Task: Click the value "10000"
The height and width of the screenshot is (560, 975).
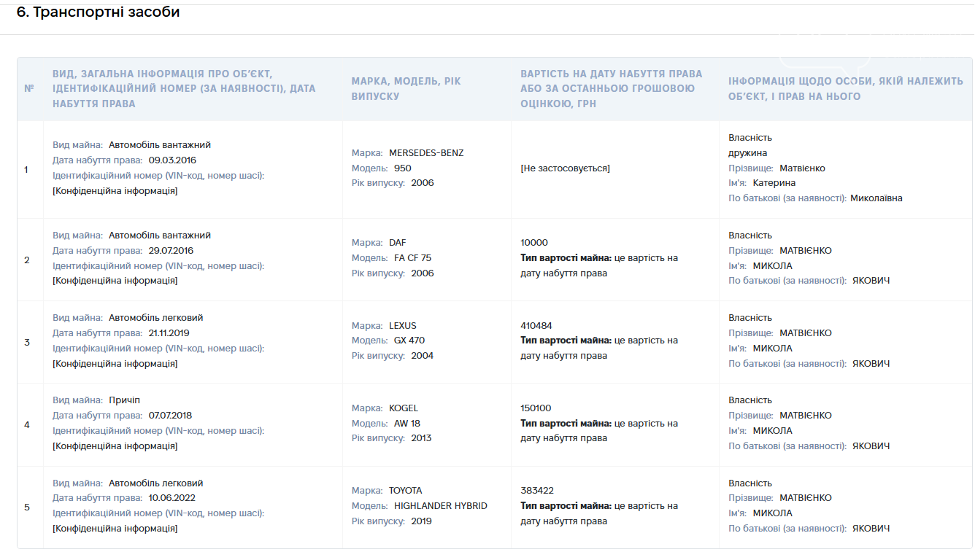Action: click(x=534, y=242)
